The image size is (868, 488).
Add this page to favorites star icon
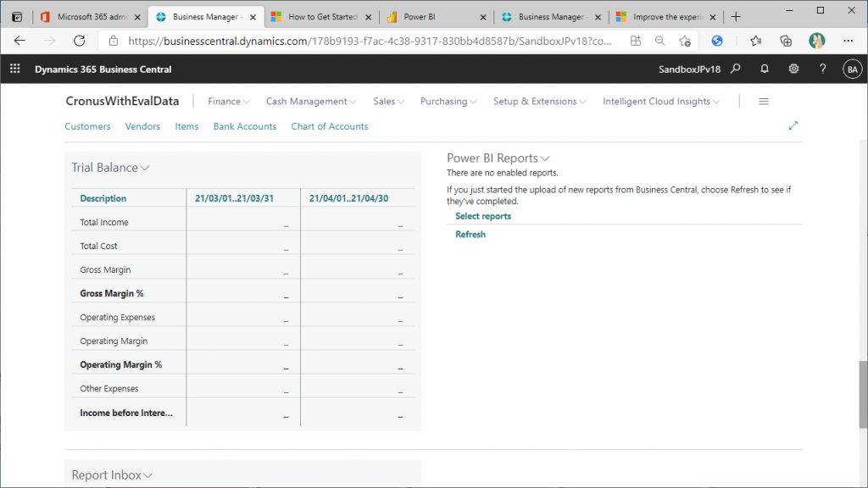point(685,41)
